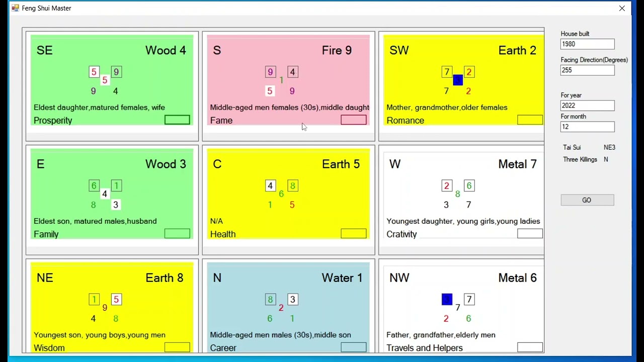The width and height of the screenshot is (644, 362).
Task: Click the For year input box
Action: click(x=587, y=106)
